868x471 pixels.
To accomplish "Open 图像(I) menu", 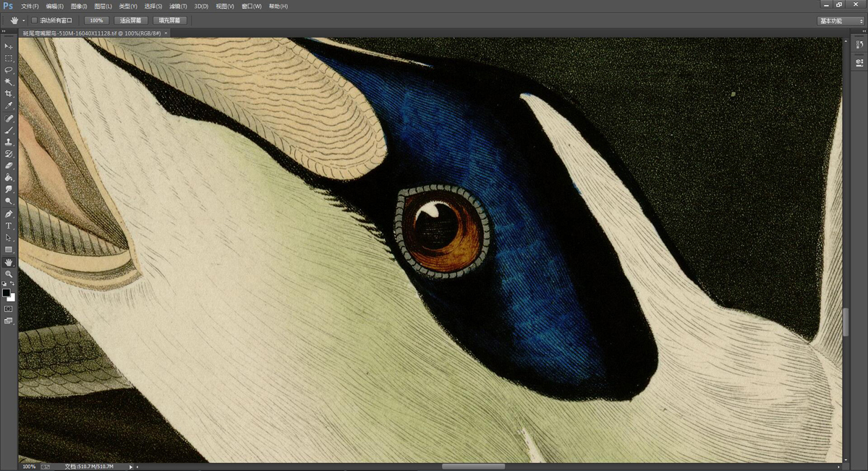I will [x=79, y=6].
